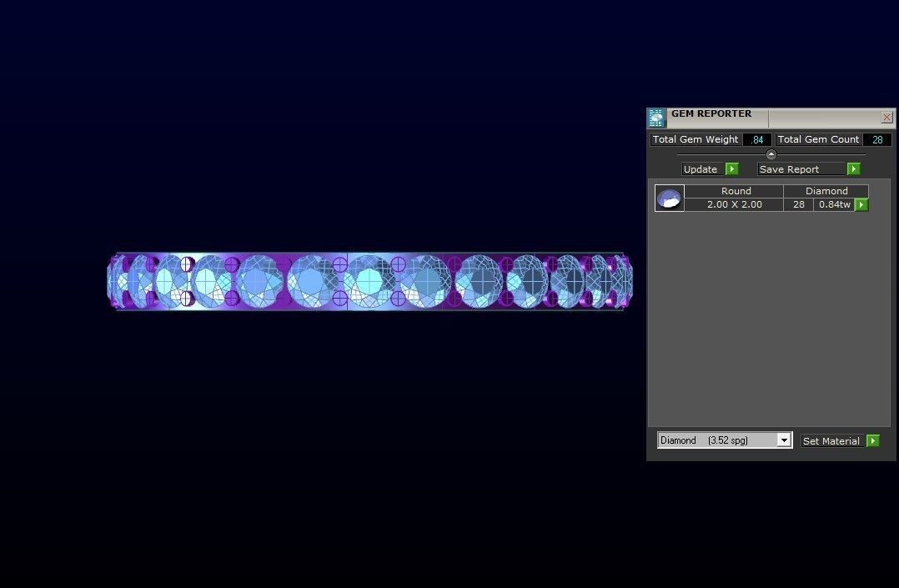Click the Update button label

click(704, 169)
